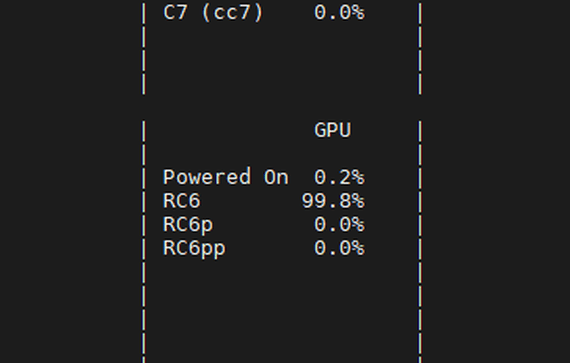570x363 pixels.
Task: Click the 99.8% RC6 value
Action: (333, 201)
